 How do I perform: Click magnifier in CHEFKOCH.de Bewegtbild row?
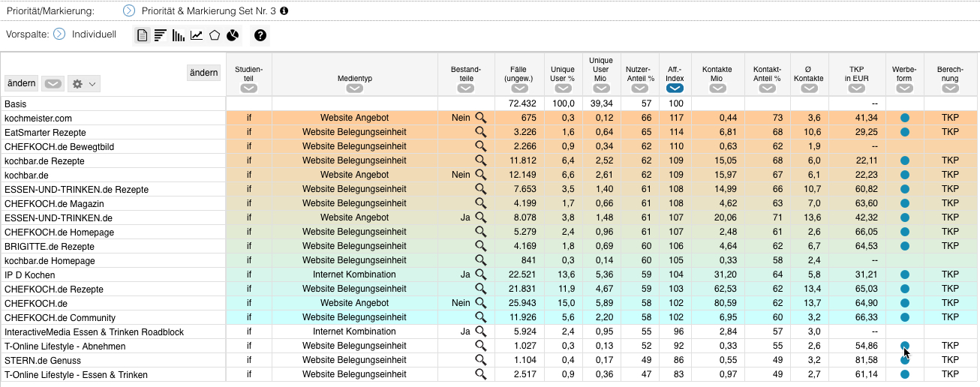point(480,146)
